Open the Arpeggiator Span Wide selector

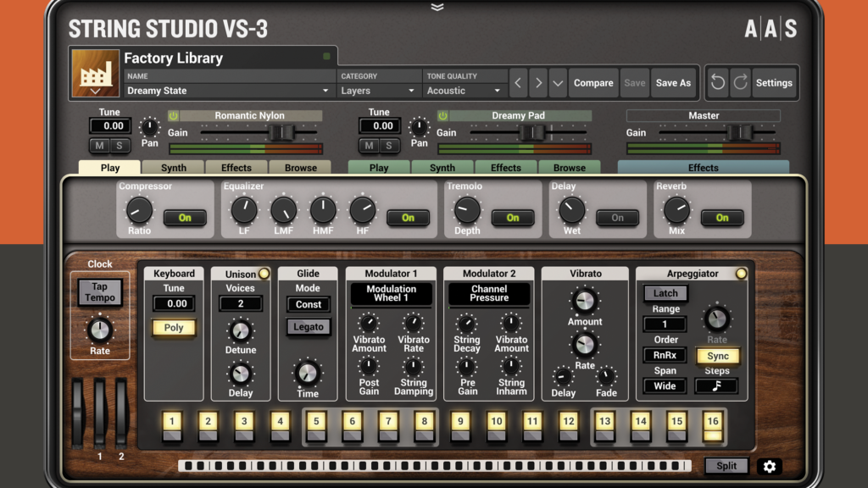click(665, 385)
